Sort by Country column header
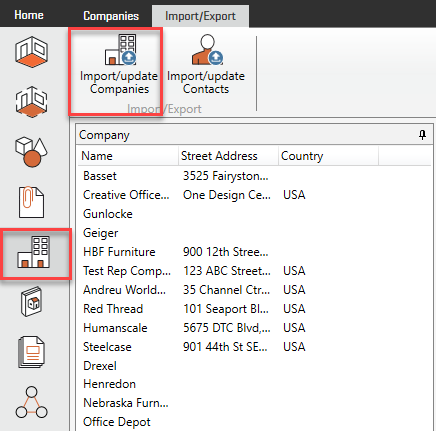The height and width of the screenshot is (431, 436). [x=328, y=156]
